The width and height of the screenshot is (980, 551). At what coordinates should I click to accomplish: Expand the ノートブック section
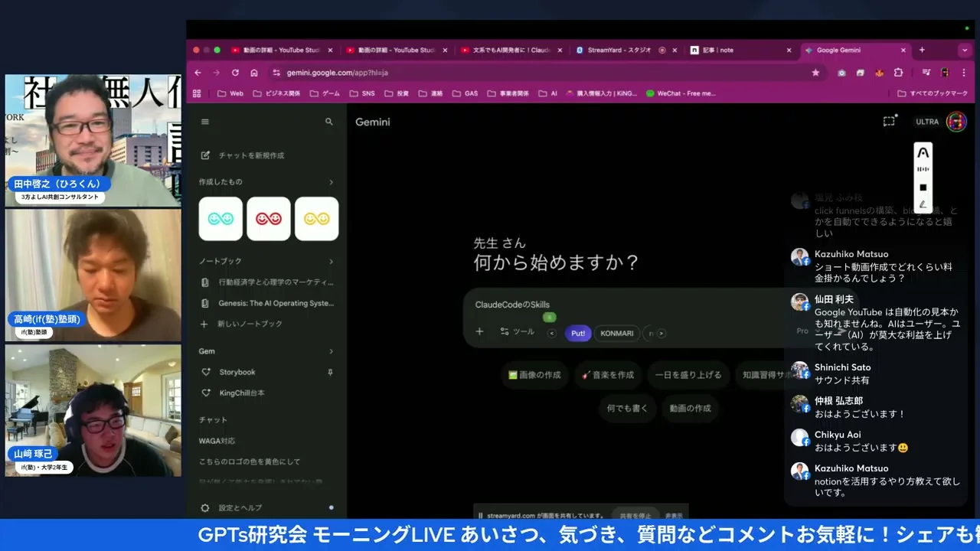pos(332,261)
